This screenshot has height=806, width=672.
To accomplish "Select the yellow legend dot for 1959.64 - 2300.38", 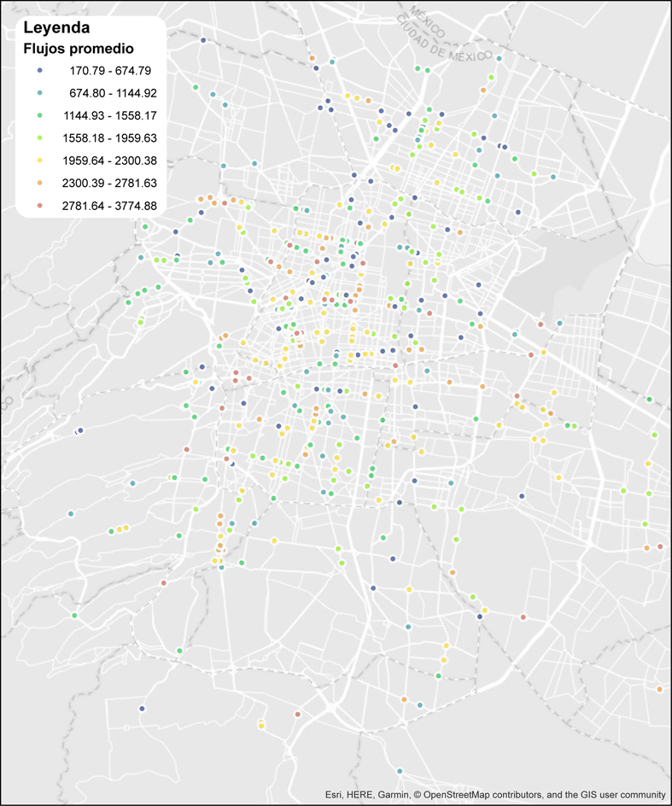I will pos(40,160).
